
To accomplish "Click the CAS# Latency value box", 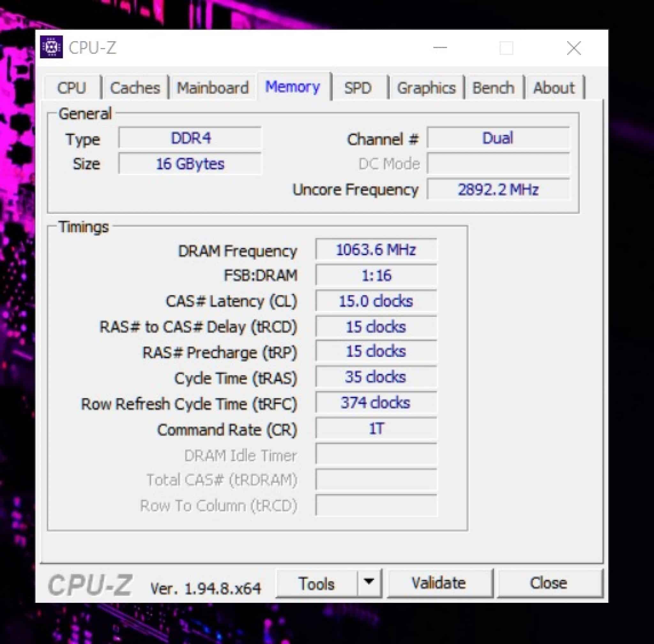I will (x=375, y=301).
